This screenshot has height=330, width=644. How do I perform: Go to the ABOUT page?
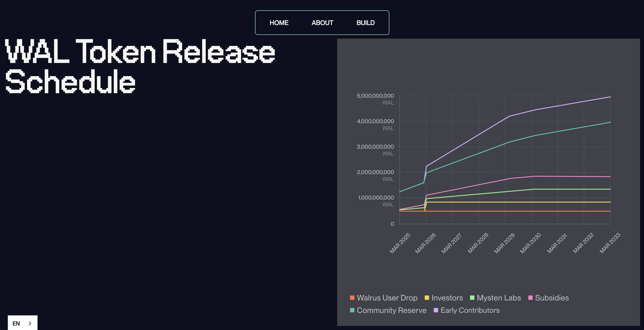[322, 23]
